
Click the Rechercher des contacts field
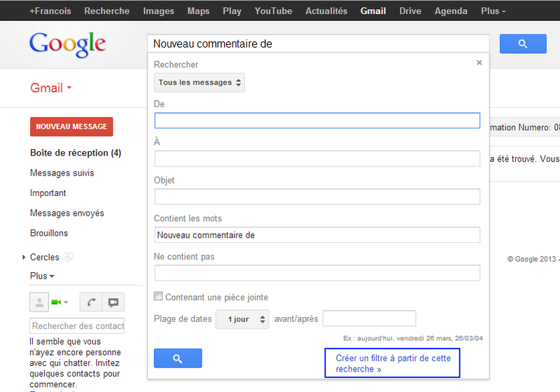[77, 326]
